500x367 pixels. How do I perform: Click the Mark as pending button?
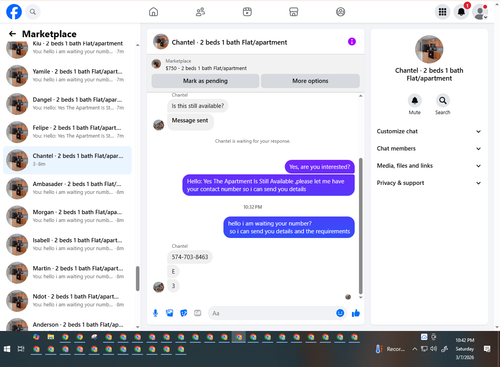tap(205, 81)
